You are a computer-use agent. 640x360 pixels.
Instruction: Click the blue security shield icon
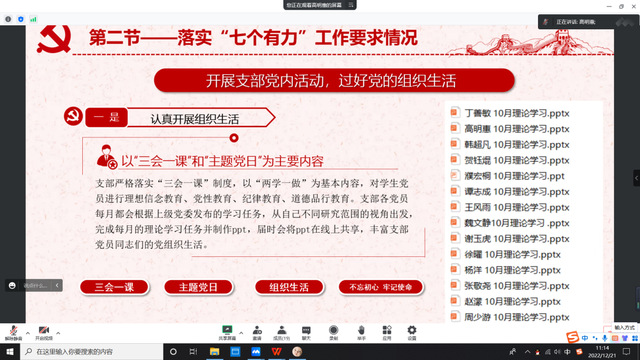tap(21, 19)
